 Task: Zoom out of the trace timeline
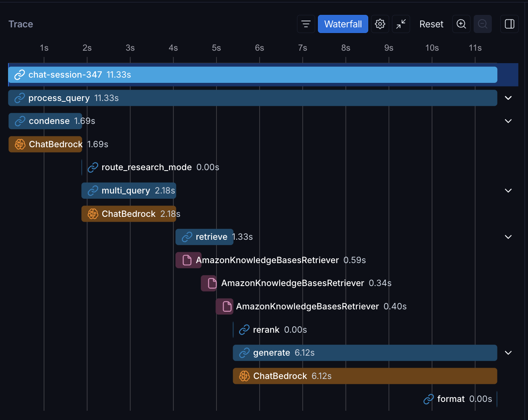483,24
